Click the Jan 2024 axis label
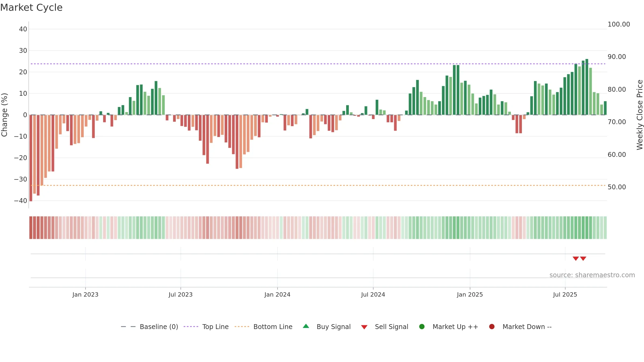This screenshot has height=362, width=644. 277,295
